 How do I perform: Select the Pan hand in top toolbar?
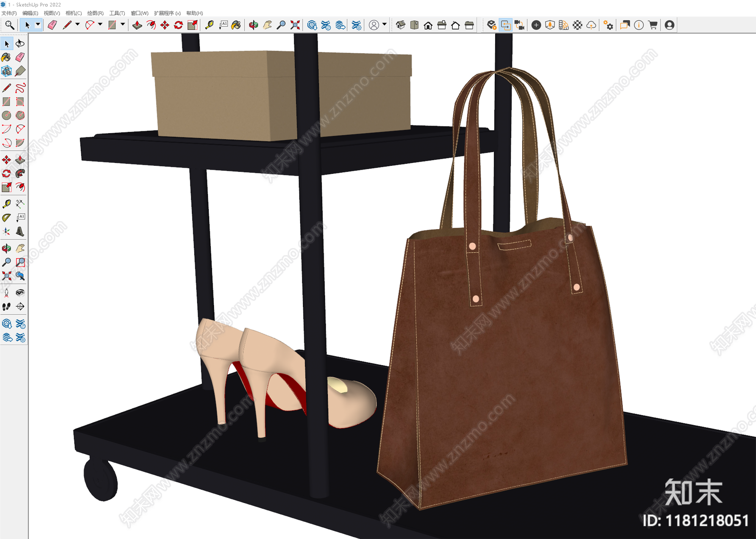click(x=267, y=25)
